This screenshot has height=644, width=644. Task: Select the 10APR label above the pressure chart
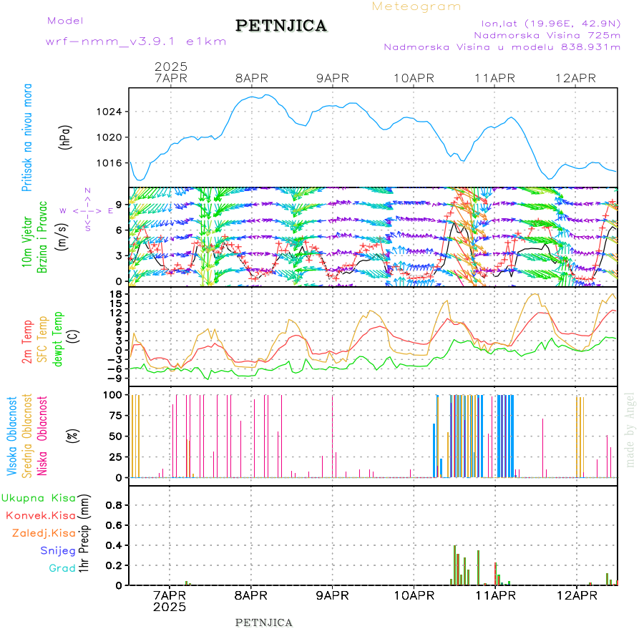(414, 79)
